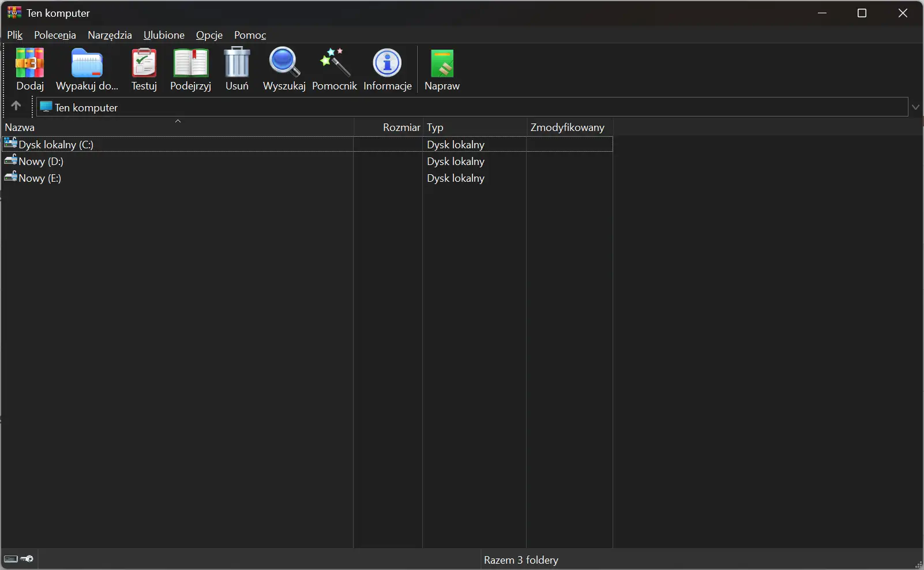This screenshot has width=924, height=570.
Task: Open the Polecenia menu
Action: [x=55, y=35]
